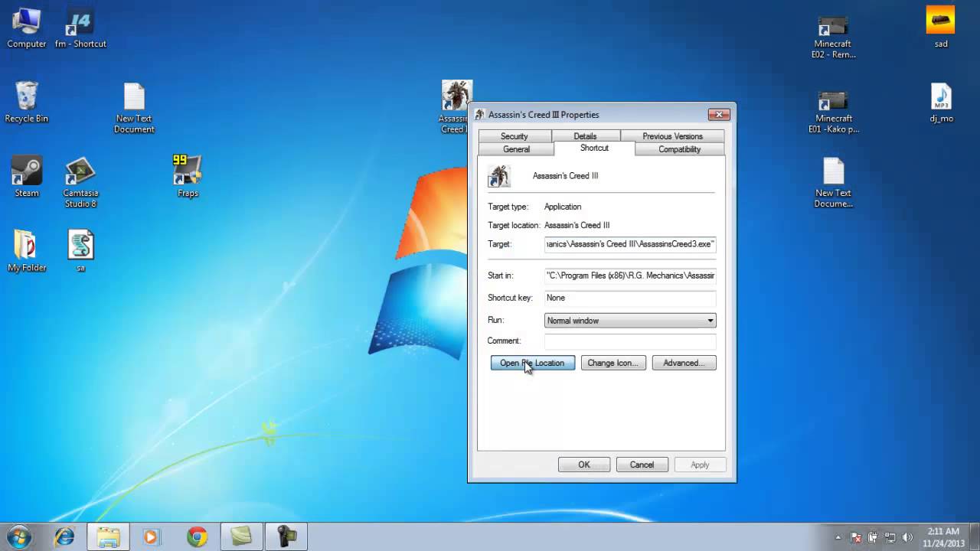
Task: Select New Text Document icon beside Recycle Bin
Action: coord(134,108)
